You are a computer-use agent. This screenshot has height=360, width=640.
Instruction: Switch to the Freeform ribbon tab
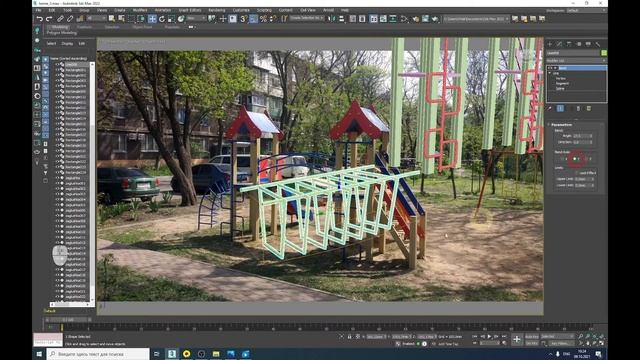click(x=84, y=27)
